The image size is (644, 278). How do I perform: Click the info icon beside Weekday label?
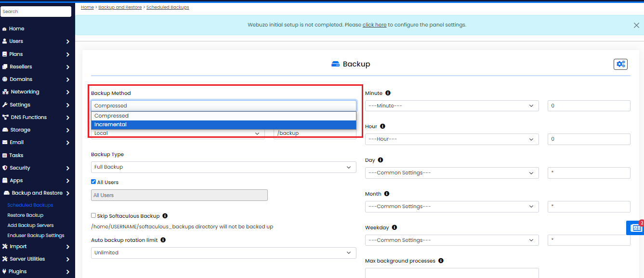click(394, 227)
